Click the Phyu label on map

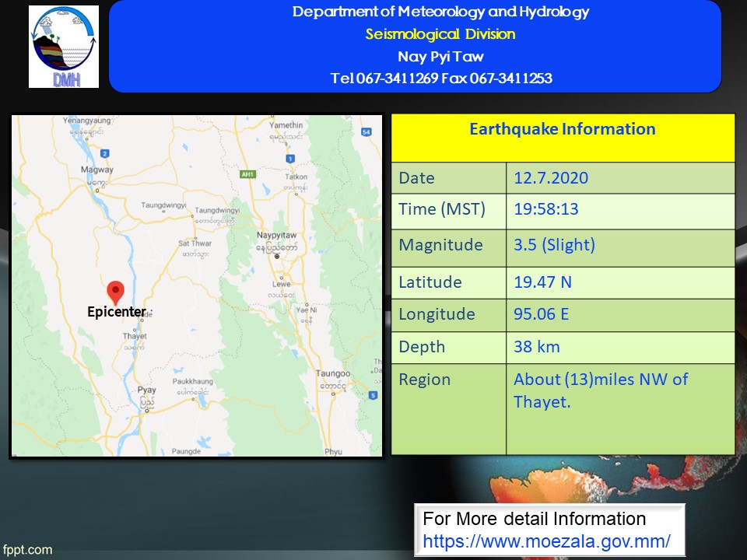coord(333,452)
